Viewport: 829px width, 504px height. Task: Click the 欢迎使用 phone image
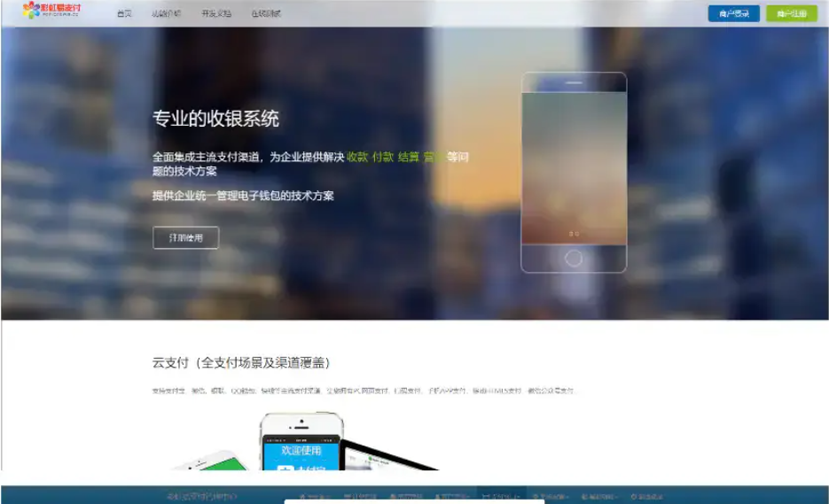301,441
